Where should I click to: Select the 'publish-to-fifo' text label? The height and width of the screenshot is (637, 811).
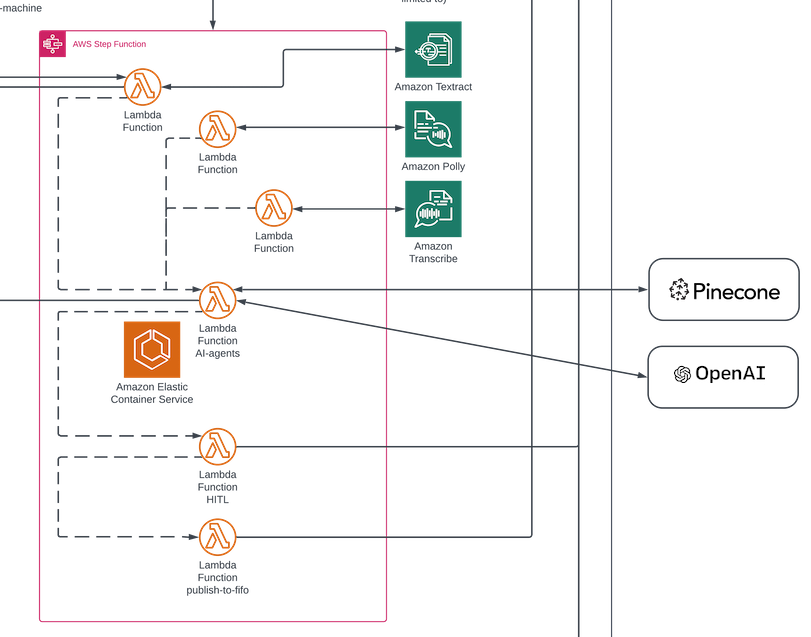[217, 590]
